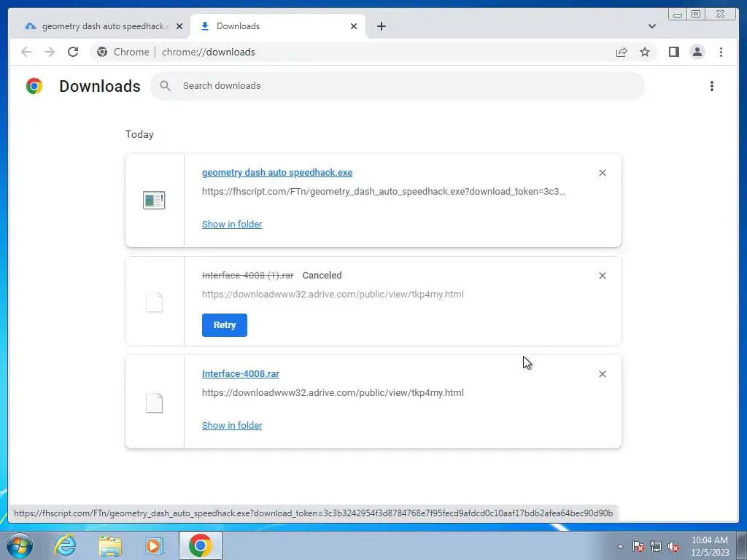Go forward with the forward arrow
747x560 pixels.
pos(50,52)
